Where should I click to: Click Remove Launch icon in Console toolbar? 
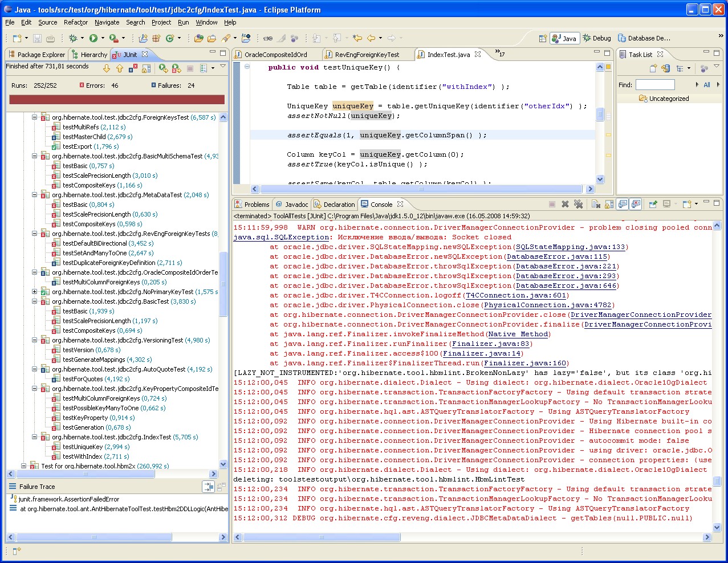coord(565,204)
